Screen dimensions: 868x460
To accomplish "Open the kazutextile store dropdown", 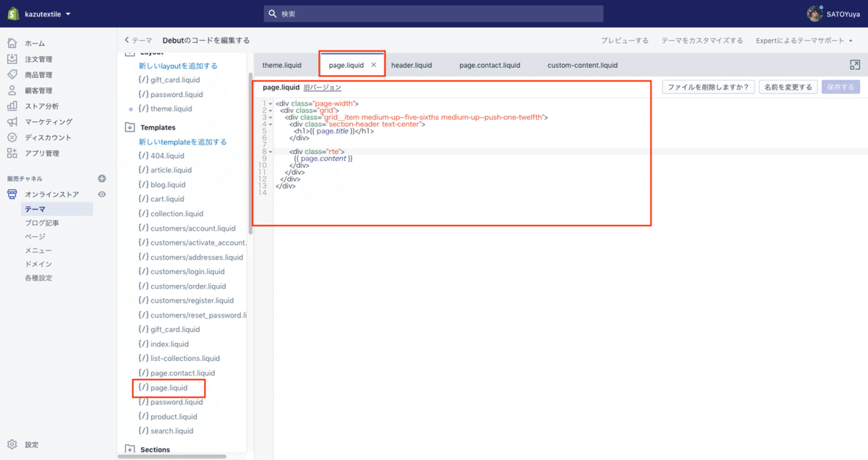I will coord(47,14).
